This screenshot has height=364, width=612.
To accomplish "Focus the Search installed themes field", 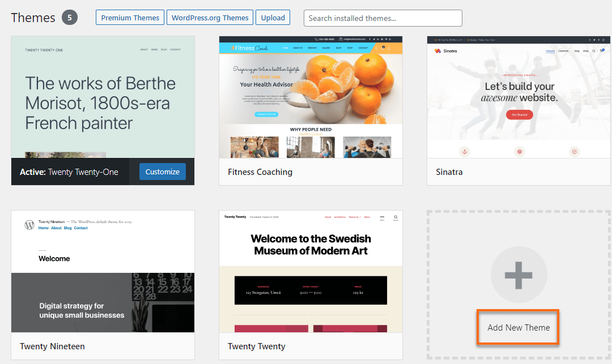I will click(382, 18).
